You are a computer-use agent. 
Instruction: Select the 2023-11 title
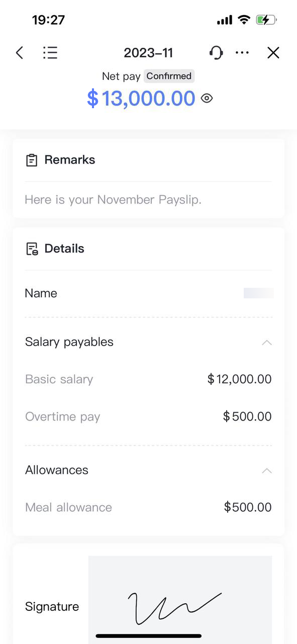[148, 52]
